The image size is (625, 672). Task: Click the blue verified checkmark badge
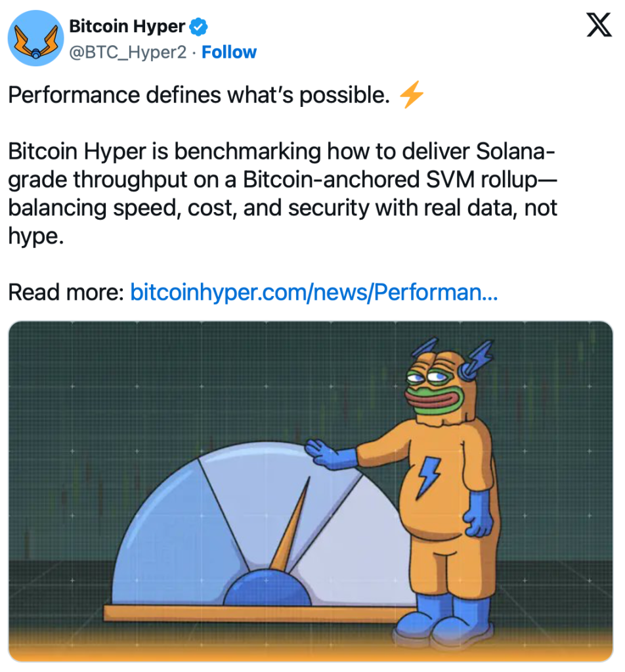(199, 28)
